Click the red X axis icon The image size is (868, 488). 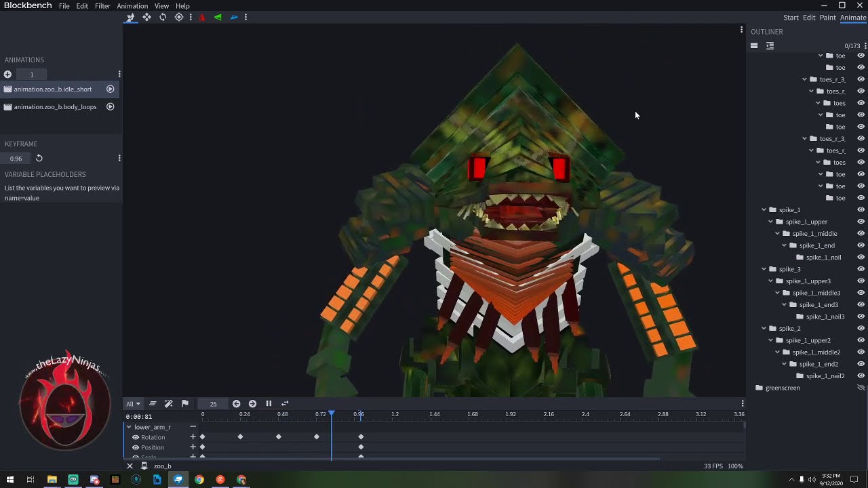pos(202,17)
